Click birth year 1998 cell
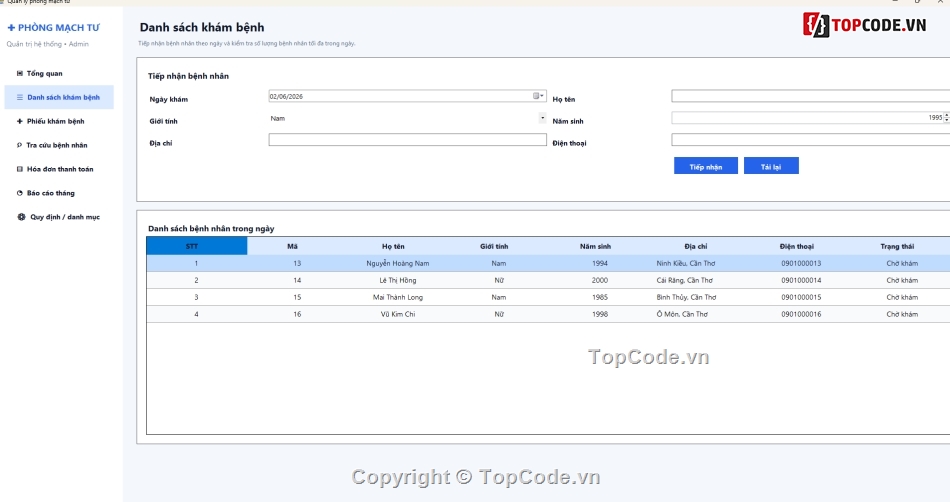 pos(600,314)
